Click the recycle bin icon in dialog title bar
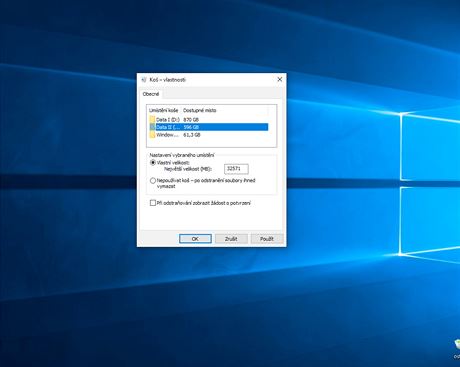The height and width of the screenshot is (367, 460). [144, 80]
